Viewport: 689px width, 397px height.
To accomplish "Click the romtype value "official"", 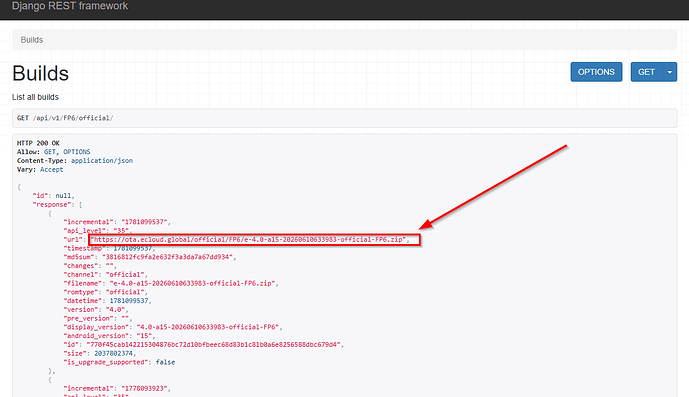I will tap(125, 292).
